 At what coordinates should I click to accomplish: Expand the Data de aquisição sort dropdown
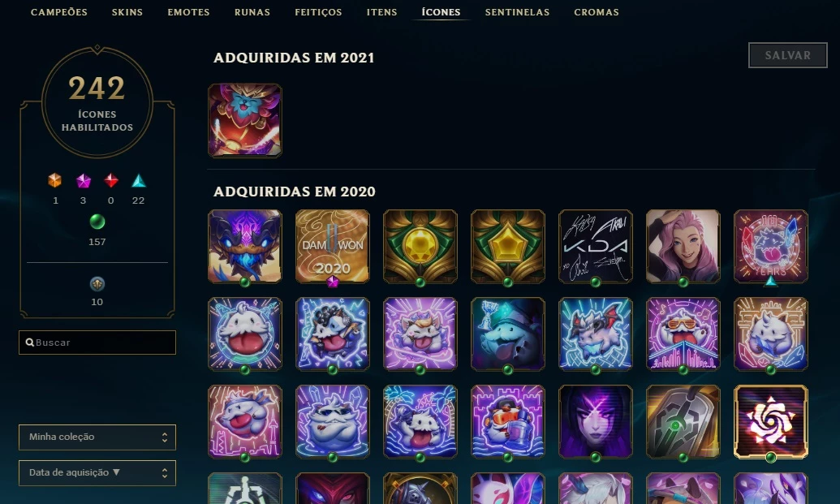(97, 473)
